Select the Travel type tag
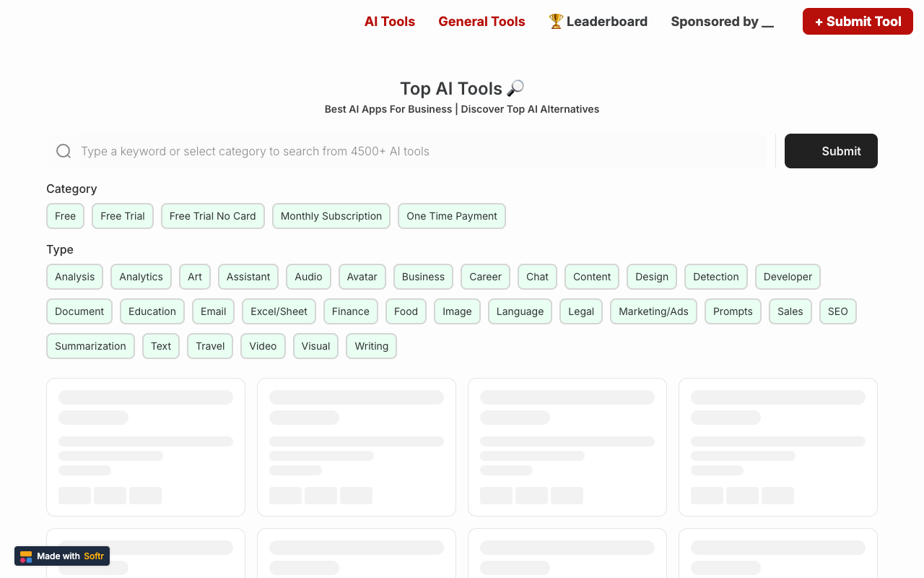The image size is (924, 578). [x=210, y=346]
